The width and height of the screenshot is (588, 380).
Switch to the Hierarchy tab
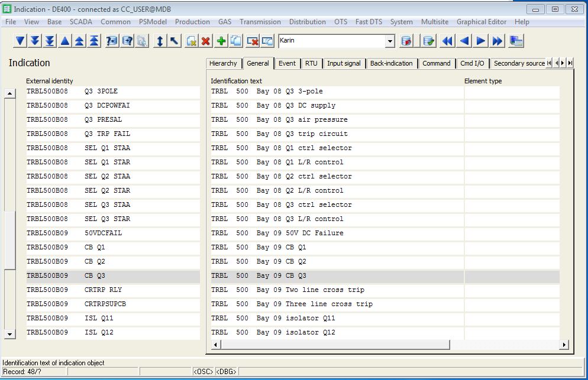[x=223, y=63]
